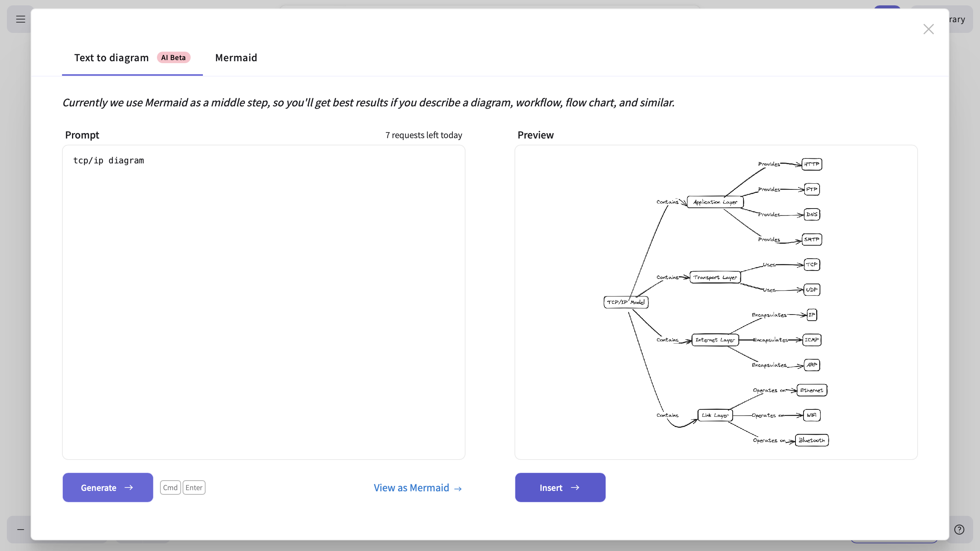This screenshot has width=980, height=551.
Task: Click the Cmd keyboard shortcut hint
Action: click(170, 487)
